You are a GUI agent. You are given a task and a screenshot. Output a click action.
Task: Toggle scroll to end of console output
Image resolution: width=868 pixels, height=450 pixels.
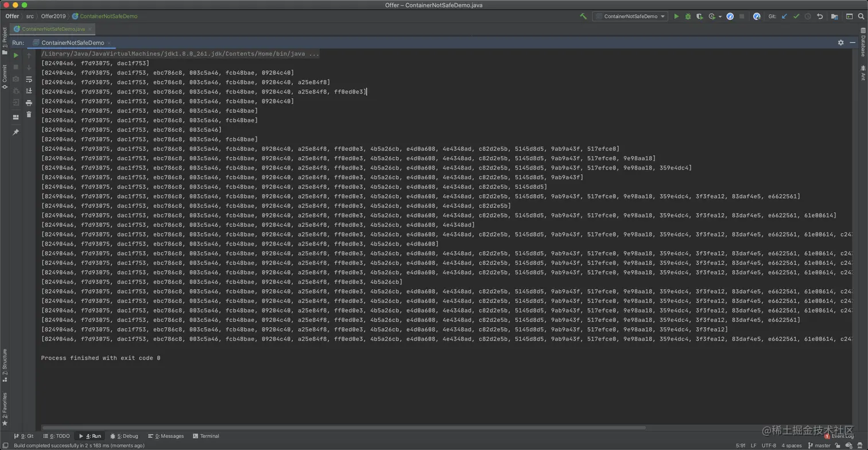click(x=29, y=91)
